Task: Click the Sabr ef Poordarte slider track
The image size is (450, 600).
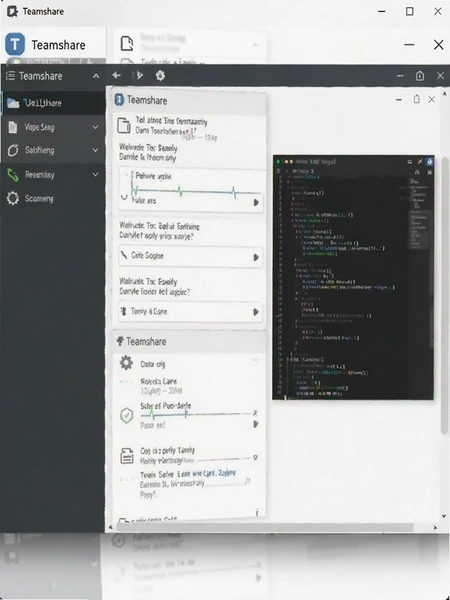Action: tap(196, 414)
